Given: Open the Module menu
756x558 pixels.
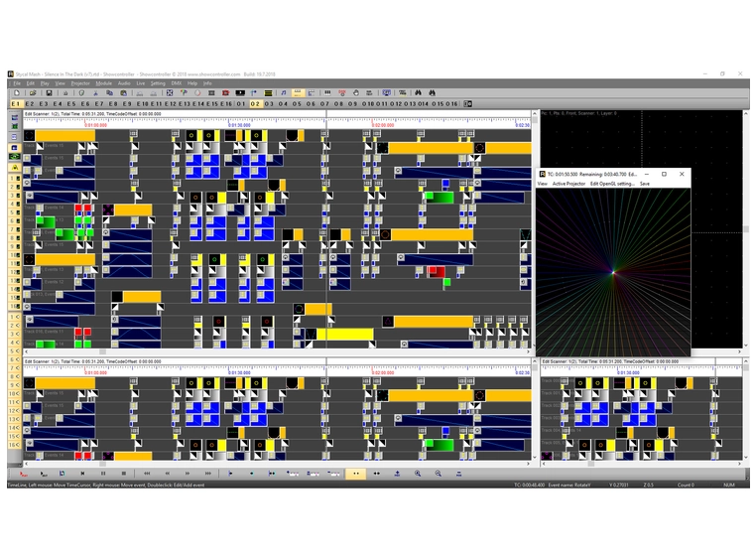Looking at the screenshot, I should click(103, 83).
